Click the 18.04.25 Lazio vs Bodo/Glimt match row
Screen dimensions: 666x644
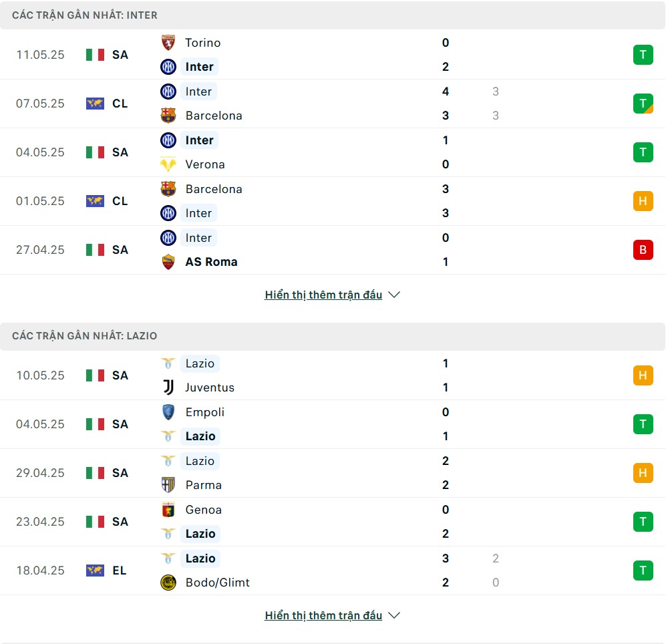tap(333, 571)
